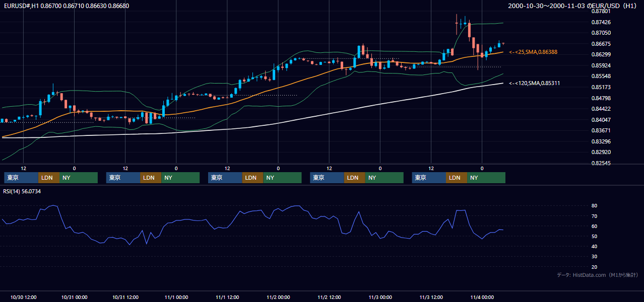Click price axis label 0.85173
Screen dimensions: 644x302
[601, 87]
